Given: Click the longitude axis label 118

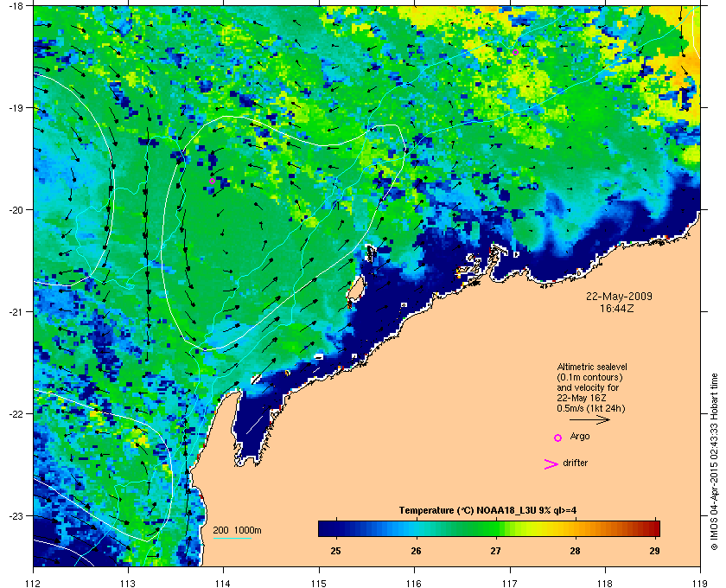Looking at the screenshot, I should (605, 584).
